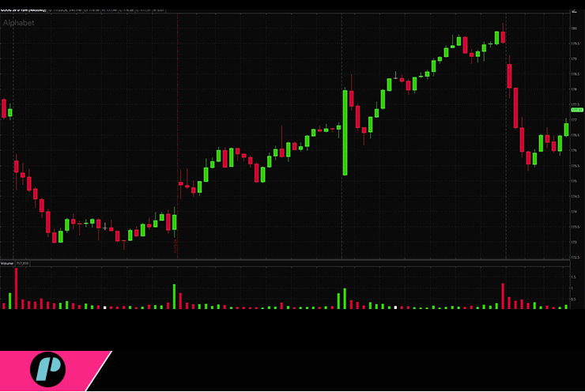Click the tallest green volume bar
Viewport: 585px width, 392px height.
click(175, 296)
